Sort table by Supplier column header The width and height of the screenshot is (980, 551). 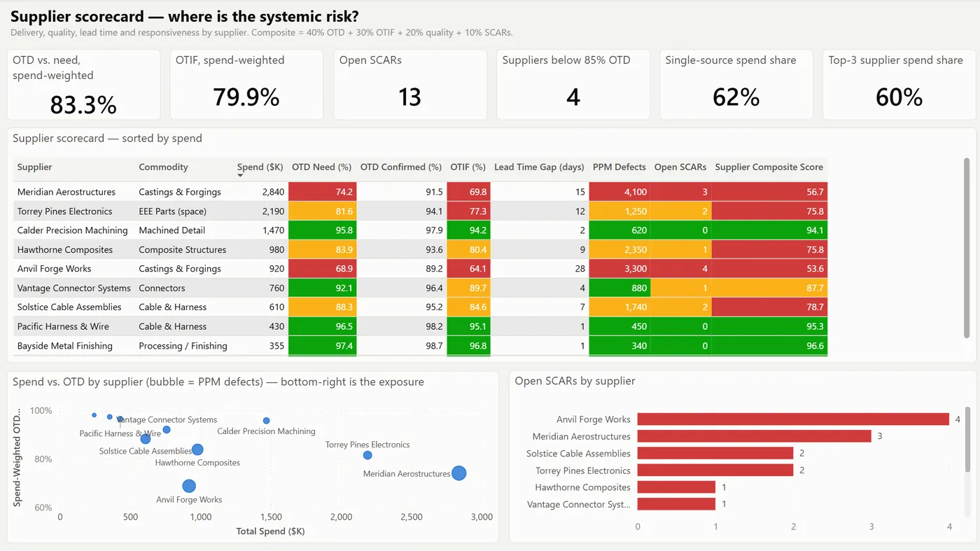point(34,167)
